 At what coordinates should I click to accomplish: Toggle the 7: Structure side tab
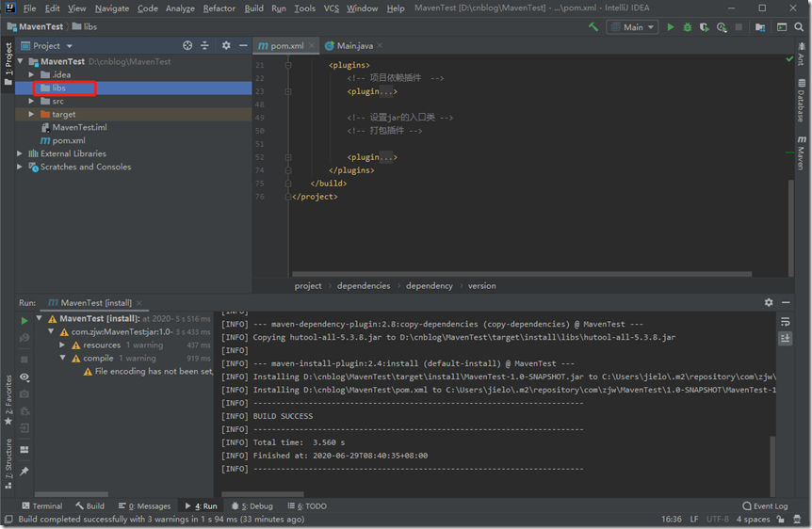tap(8, 463)
